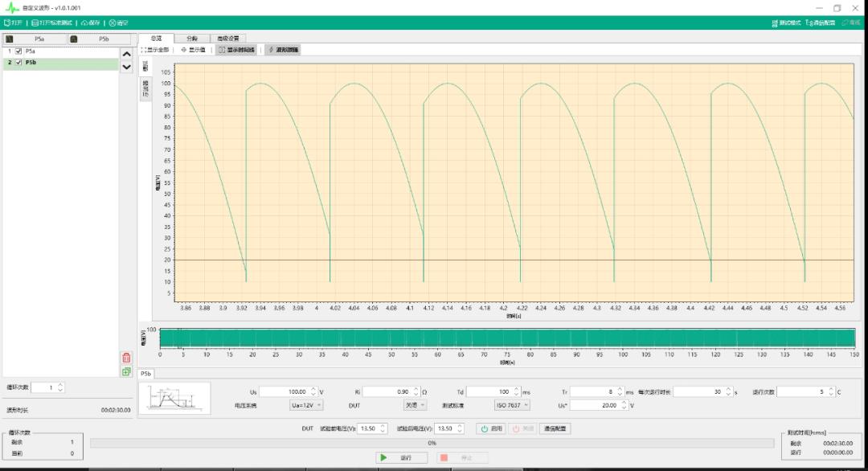Click the running time value 00:00:00.00
This screenshot has height=471, width=868.
837,453
